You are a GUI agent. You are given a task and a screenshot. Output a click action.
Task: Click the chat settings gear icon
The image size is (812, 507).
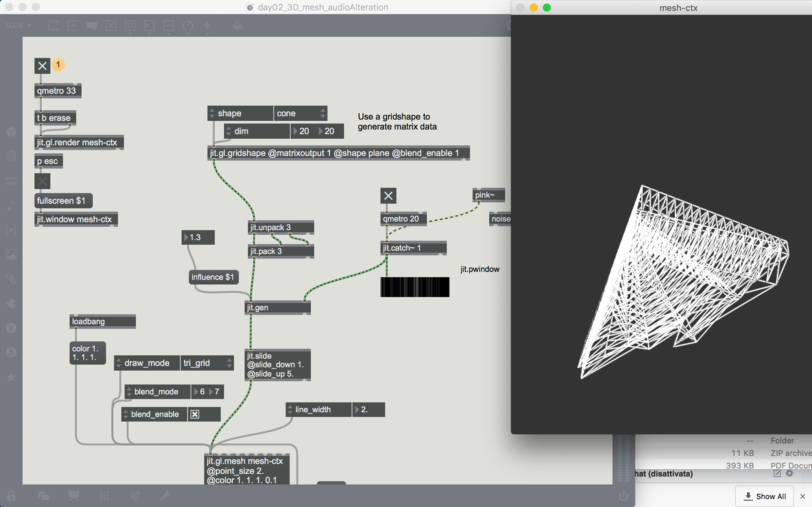pos(789,473)
